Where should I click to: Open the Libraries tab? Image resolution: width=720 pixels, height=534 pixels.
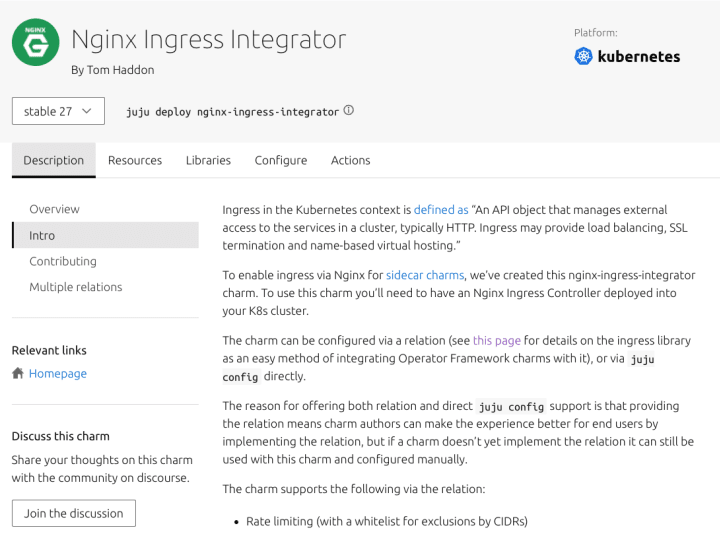point(208,160)
